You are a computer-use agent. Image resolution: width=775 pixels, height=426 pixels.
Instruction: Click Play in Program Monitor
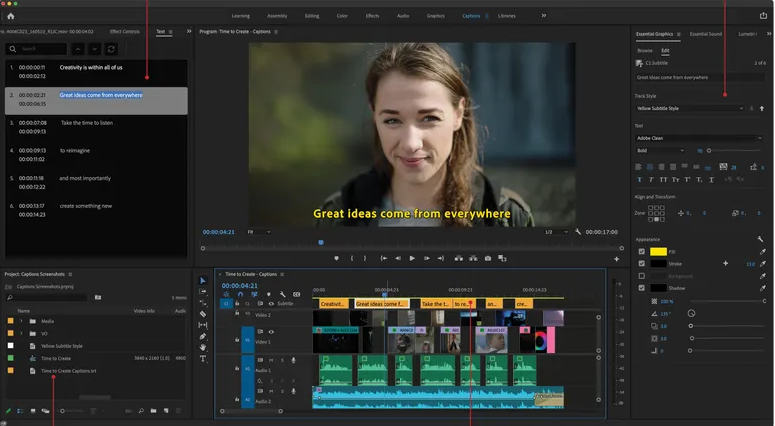(412, 258)
